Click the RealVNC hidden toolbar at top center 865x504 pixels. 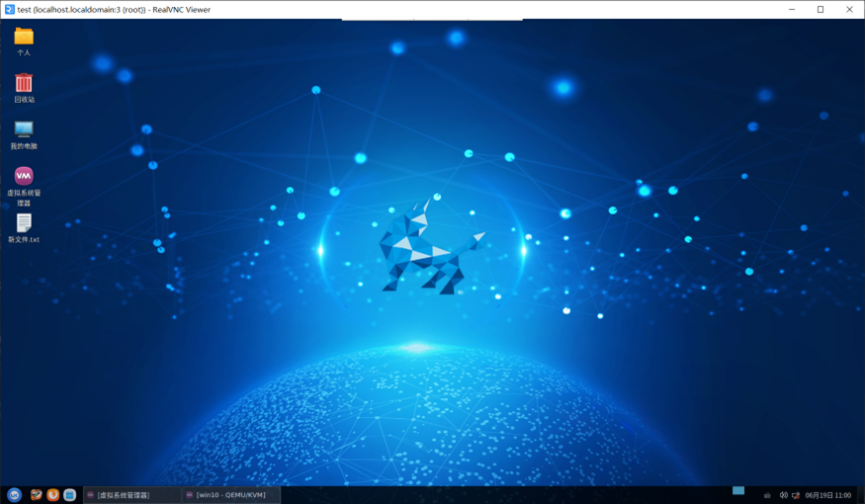pos(432,20)
